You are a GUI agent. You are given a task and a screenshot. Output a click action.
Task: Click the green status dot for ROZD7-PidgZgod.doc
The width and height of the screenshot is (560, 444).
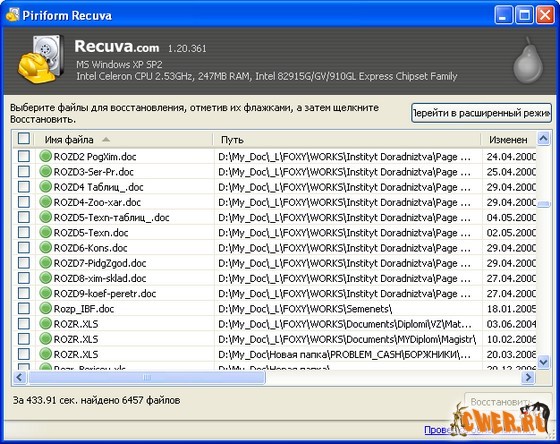point(45,263)
